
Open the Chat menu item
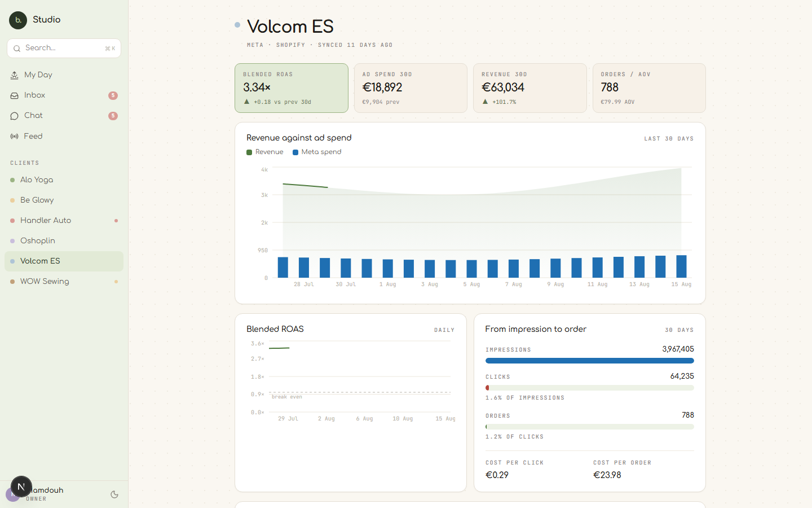(64, 116)
